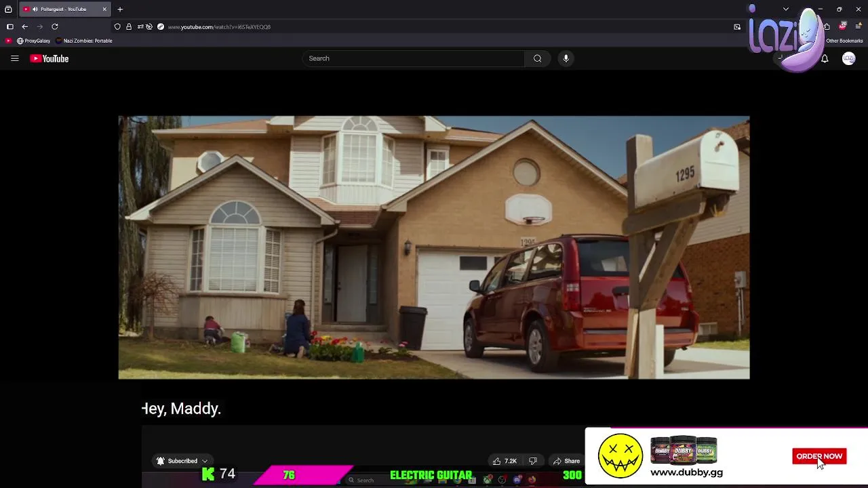Click the ORDER NOW button
This screenshot has width=868, height=488.
pos(819,456)
